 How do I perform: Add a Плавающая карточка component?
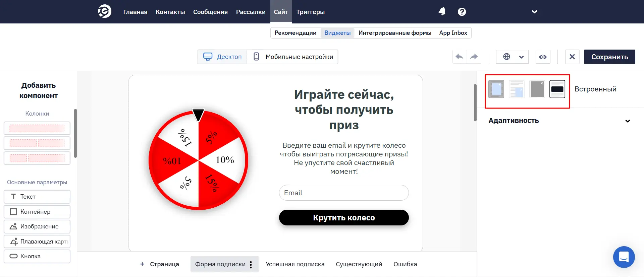point(37,241)
